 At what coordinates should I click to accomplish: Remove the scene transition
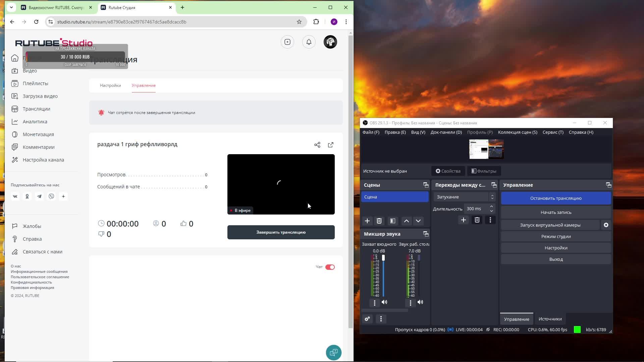477,220
